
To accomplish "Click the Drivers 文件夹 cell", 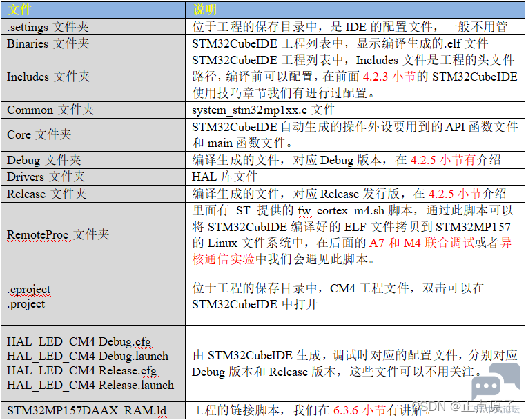I will (46, 177).
